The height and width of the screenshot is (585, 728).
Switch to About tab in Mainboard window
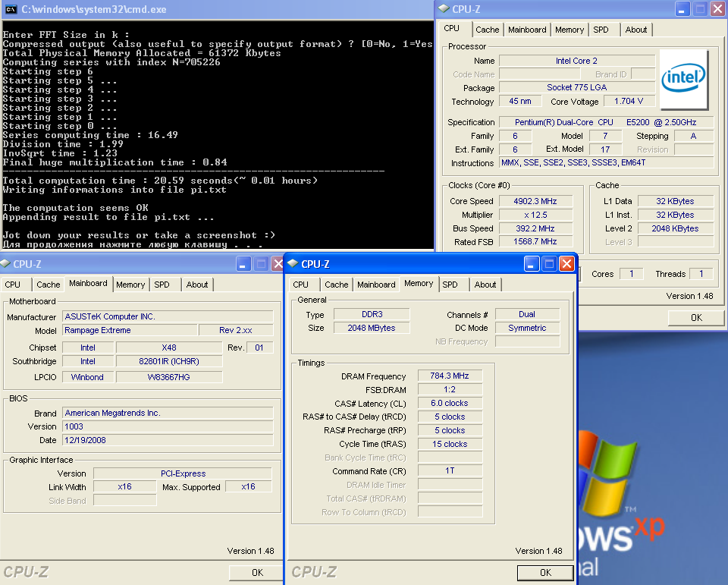click(x=197, y=285)
